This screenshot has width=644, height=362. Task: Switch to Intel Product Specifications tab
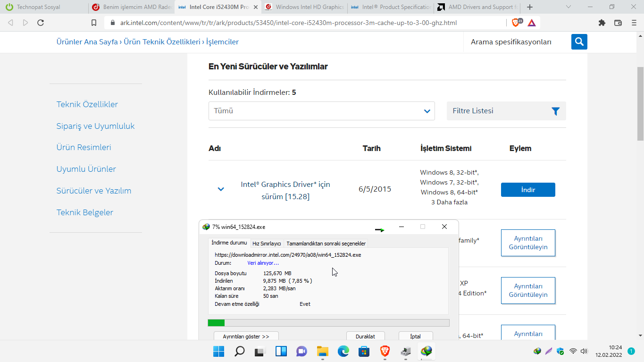point(391,7)
